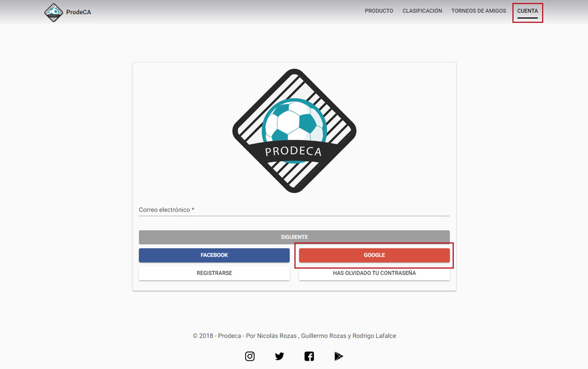Open the Guillermo Rozas footer link
Screen dimensions: 588x369
pos(323,336)
